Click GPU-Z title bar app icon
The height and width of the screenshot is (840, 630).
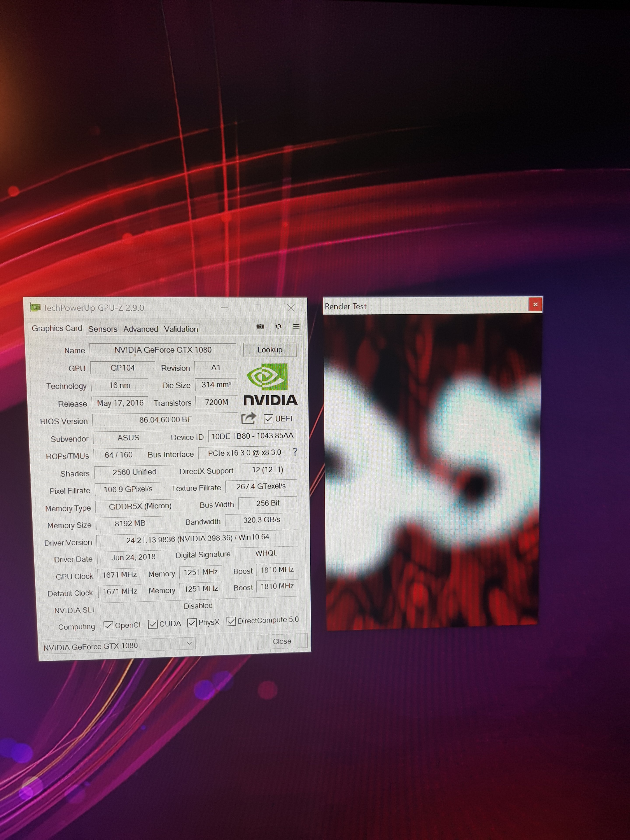point(35,307)
